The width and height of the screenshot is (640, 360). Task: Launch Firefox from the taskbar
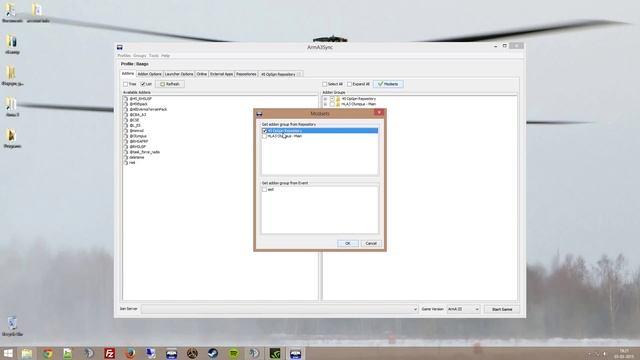click(130, 353)
